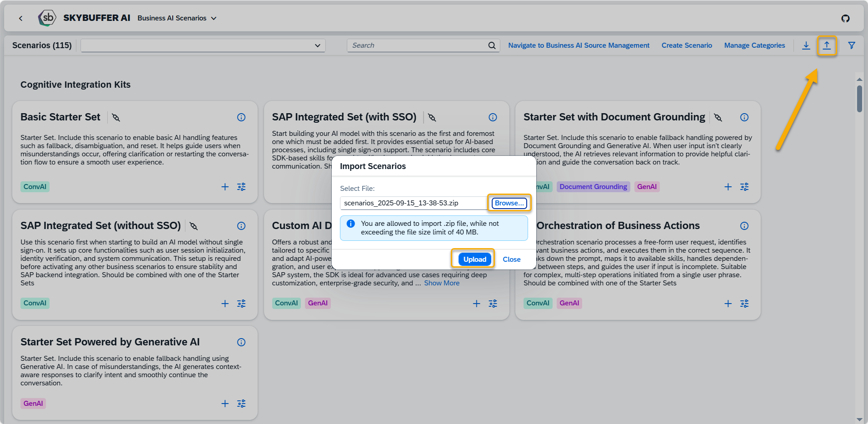This screenshot has width=868, height=424.
Task: Open Manage Categories
Action: (x=754, y=45)
